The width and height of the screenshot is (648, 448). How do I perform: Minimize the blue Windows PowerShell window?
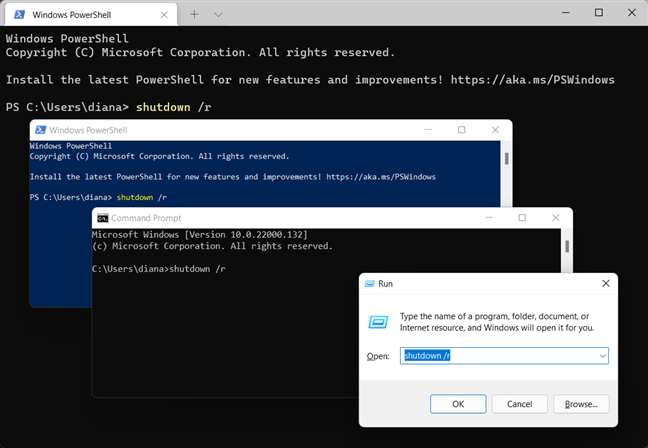tap(429, 130)
